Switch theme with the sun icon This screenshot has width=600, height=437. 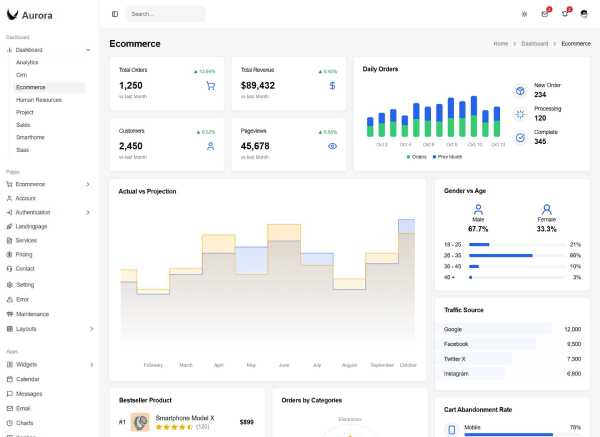524,14
